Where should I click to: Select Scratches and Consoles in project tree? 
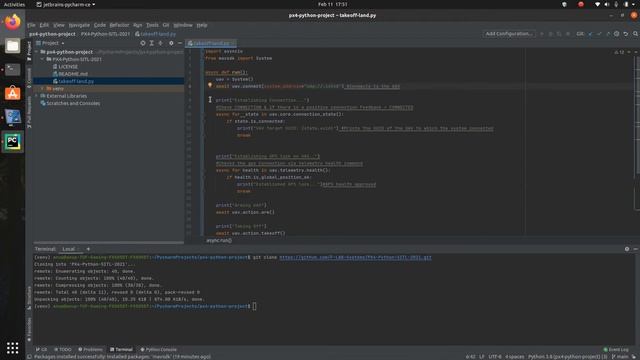pyautogui.click(x=73, y=103)
